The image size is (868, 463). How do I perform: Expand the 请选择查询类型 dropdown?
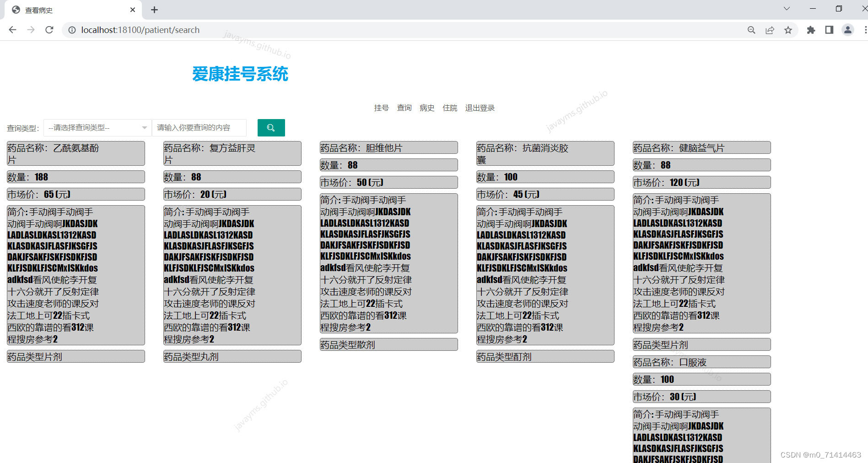[97, 128]
